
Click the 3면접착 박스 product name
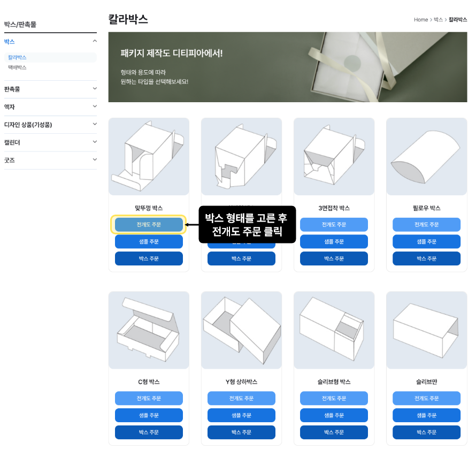tap(334, 208)
